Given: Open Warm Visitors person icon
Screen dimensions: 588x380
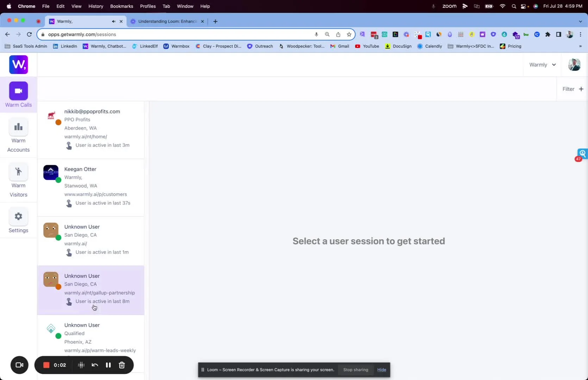Looking at the screenshot, I should (18, 172).
